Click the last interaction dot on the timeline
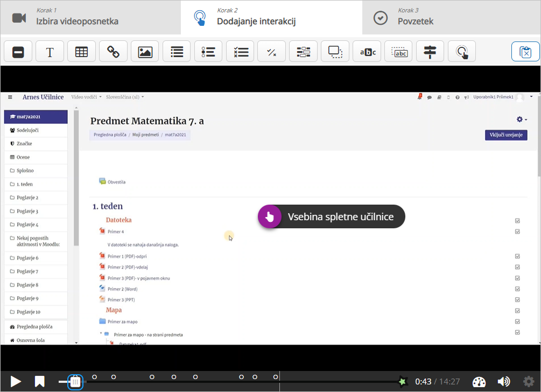The image size is (541, 392). pos(275,377)
